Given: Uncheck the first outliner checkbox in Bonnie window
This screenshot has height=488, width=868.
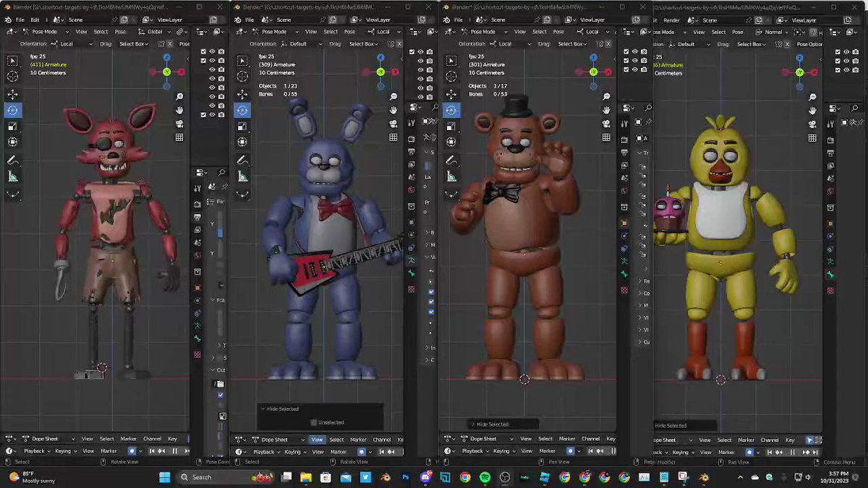Looking at the screenshot, I should point(412,52).
